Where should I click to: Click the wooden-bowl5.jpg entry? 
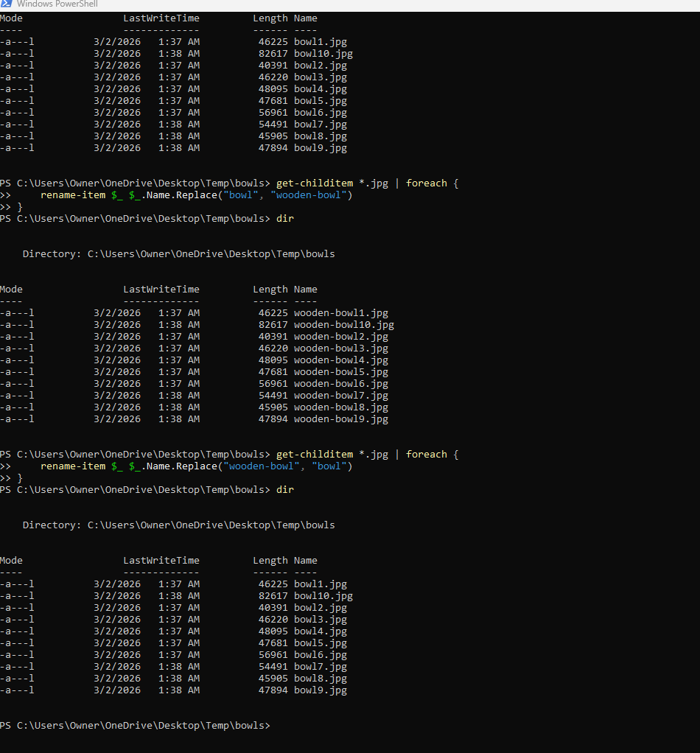click(340, 372)
